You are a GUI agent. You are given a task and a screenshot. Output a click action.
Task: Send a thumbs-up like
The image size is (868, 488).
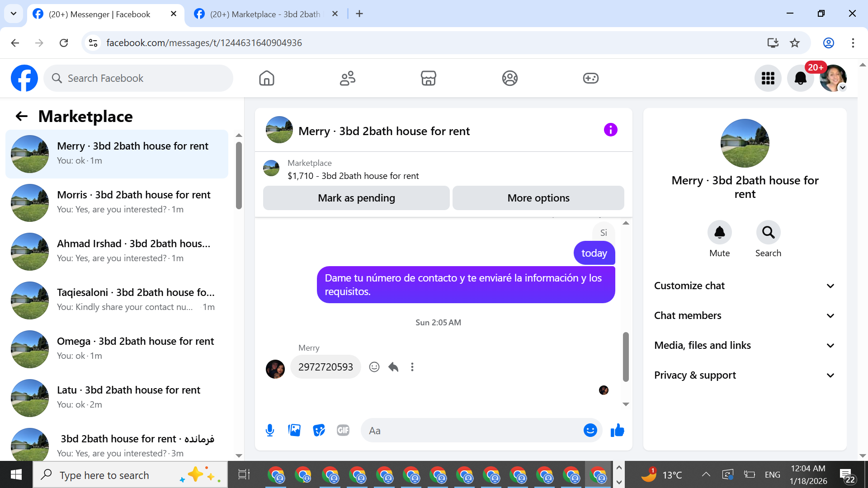pyautogui.click(x=617, y=430)
